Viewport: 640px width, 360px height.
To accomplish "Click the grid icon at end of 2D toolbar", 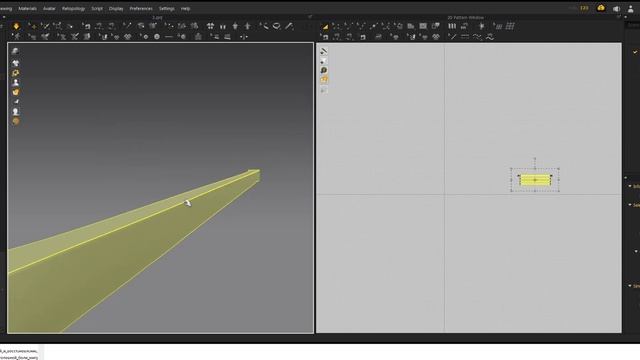I will (x=510, y=26).
